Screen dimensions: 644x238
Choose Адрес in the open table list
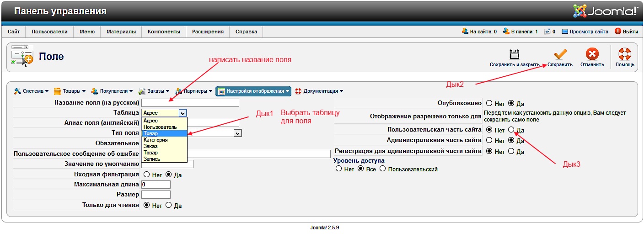[164, 121]
